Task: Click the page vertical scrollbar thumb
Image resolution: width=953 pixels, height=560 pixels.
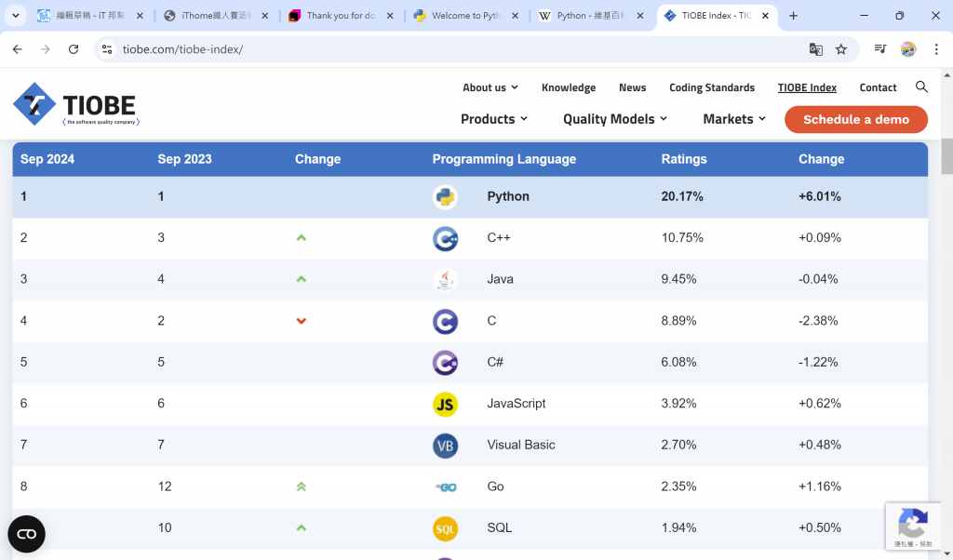Action: (947, 156)
